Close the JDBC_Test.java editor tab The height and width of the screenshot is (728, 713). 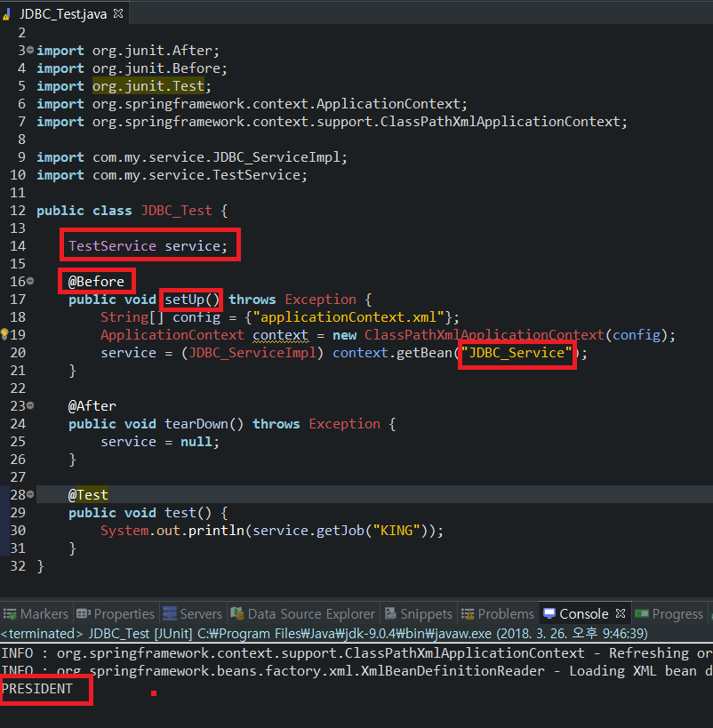click(x=118, y=13)
